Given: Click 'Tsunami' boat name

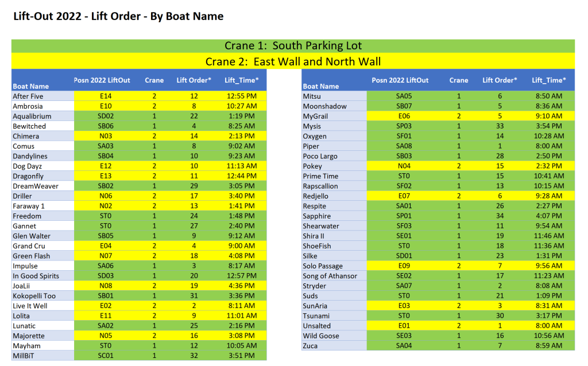Looking at the screenshot, I should [316, 316].
